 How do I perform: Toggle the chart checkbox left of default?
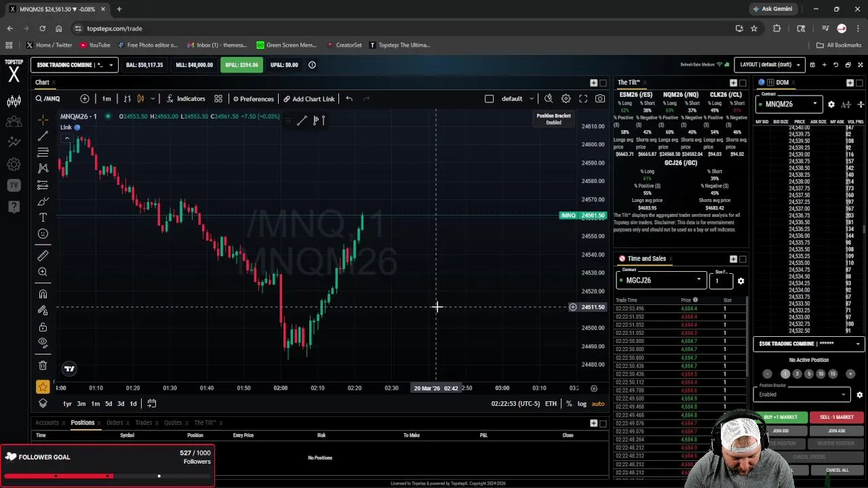pos(489,99)
